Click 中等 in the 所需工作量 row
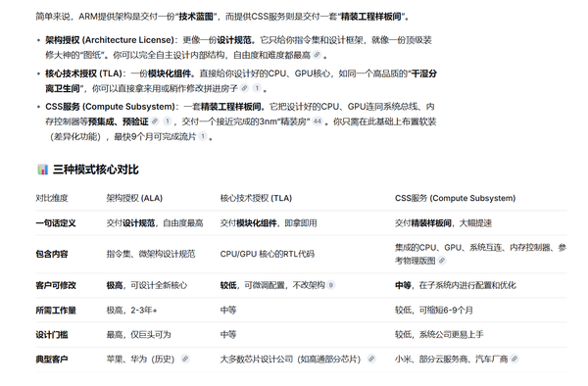Viewport: 588px width, 386px height. (x=228, y=310)
